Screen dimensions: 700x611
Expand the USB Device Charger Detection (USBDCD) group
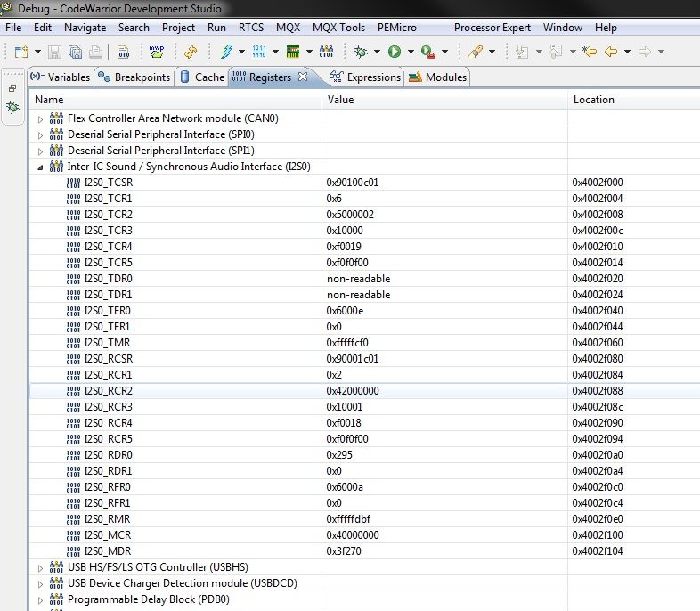[40, 584]
